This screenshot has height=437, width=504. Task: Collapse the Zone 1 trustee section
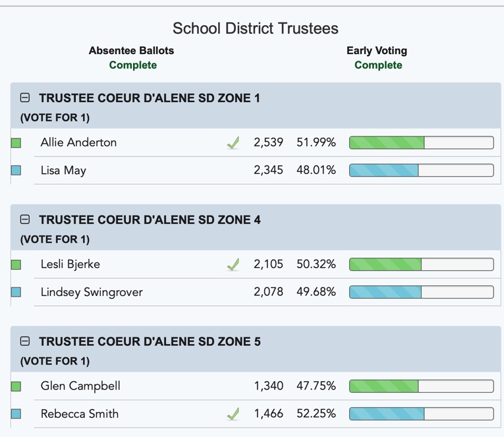(x=25, y=98)
